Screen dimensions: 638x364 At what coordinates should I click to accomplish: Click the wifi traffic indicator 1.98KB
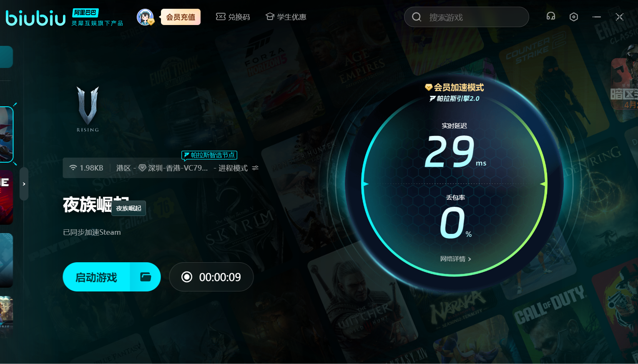coord(86,168)
